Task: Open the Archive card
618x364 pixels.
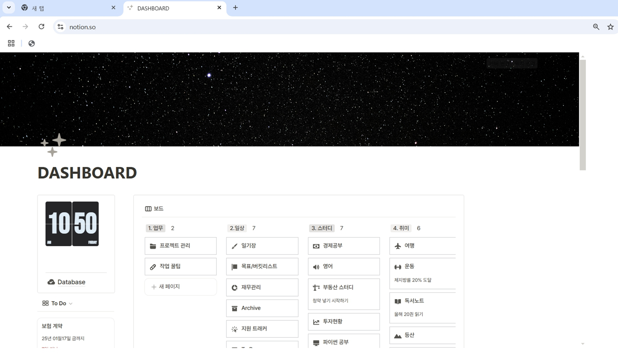Action: [262, 308]
